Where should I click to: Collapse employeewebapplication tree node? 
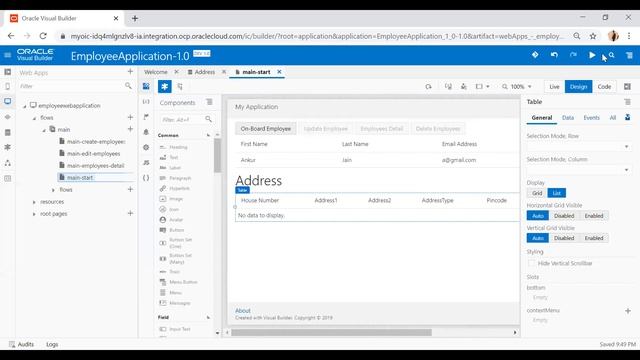(x=24, y=106)
